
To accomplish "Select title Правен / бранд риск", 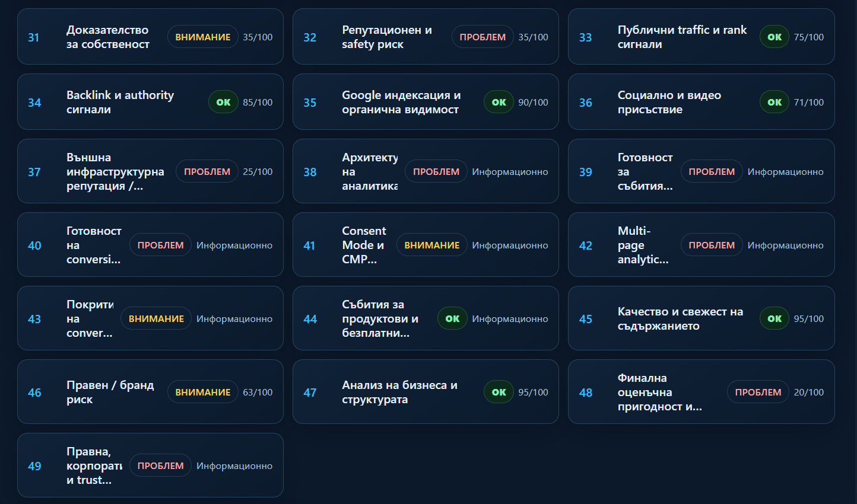I will 110,392.
